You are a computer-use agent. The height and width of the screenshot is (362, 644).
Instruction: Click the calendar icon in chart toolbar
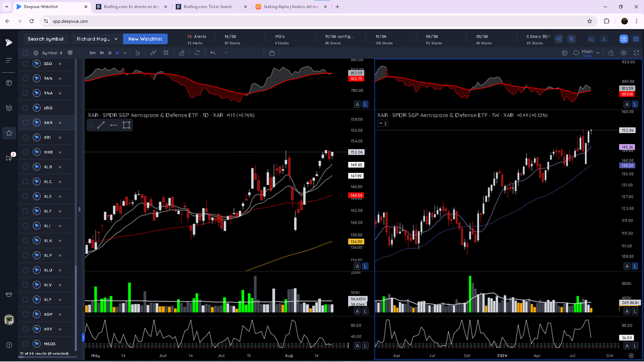tap(272, 53)
